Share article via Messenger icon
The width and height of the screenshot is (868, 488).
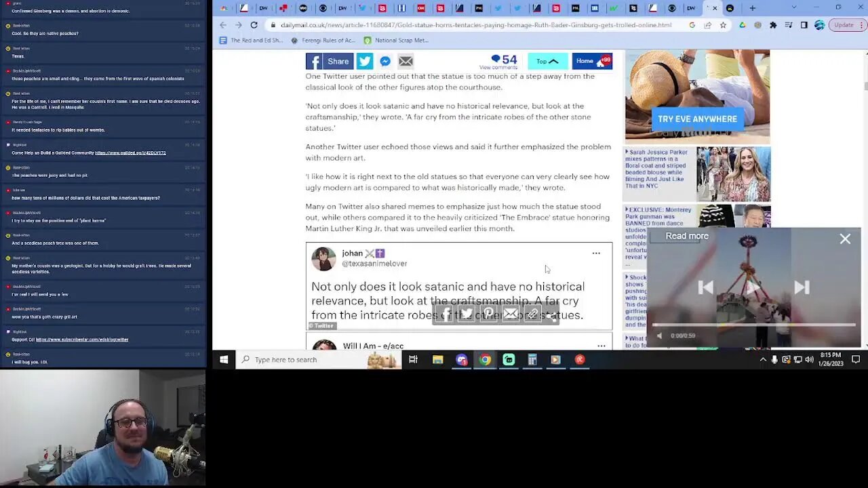pyautogui.click(x=385, y=61)
